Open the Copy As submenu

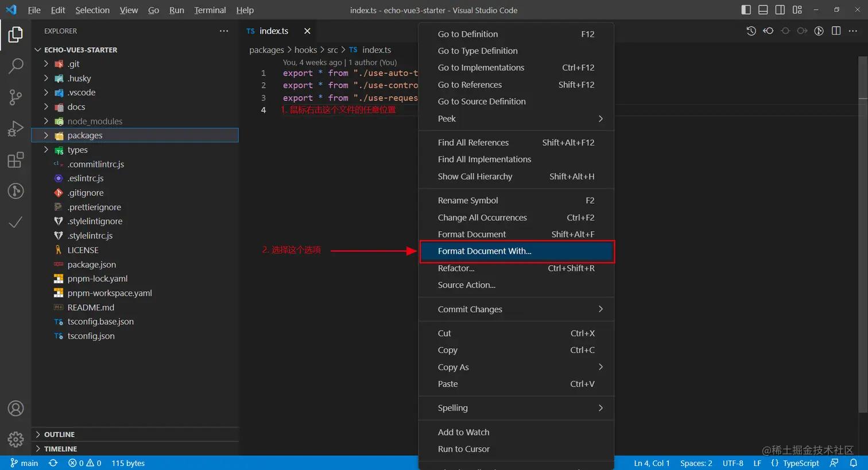pos(516,367)
